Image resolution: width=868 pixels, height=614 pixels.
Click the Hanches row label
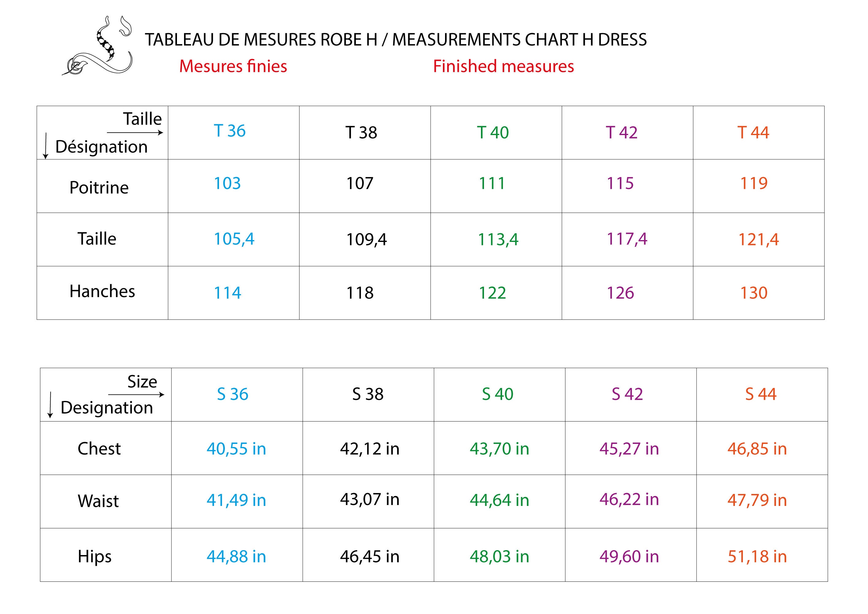click(x=102, y=291)
